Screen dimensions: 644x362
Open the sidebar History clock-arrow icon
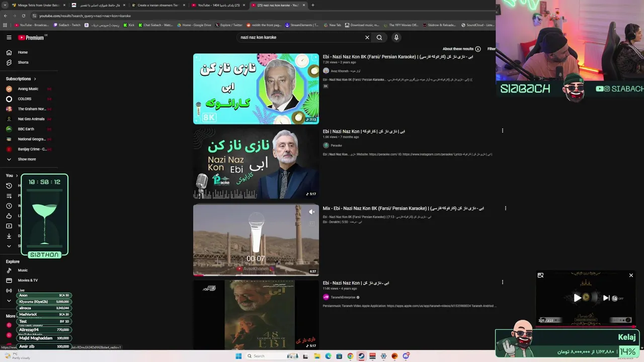[x=9, y=186]
